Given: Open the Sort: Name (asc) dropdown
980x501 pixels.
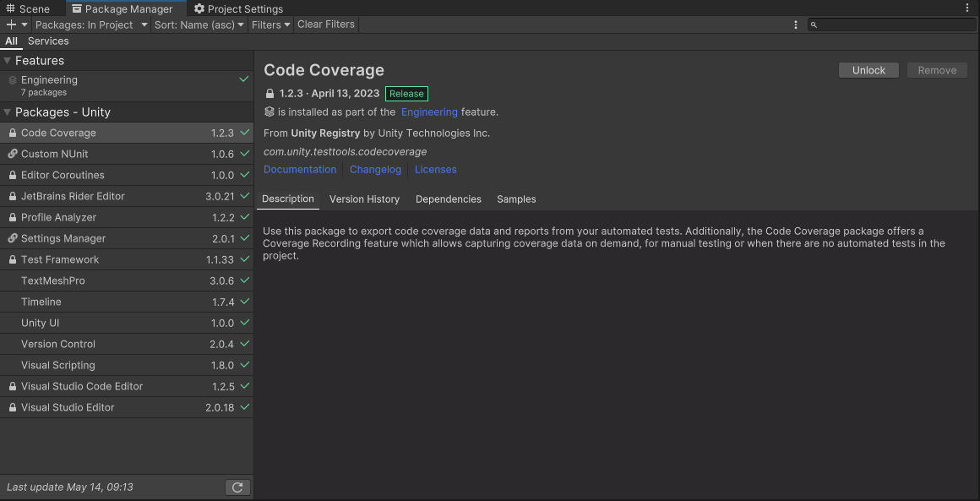Looking at the screenshot, I should 199,25.
